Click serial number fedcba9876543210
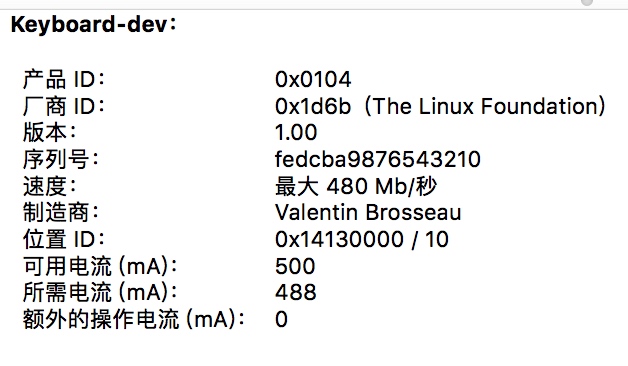Image resolution: width=628 pixels, height=366 pixels. [x=378, y=159]
